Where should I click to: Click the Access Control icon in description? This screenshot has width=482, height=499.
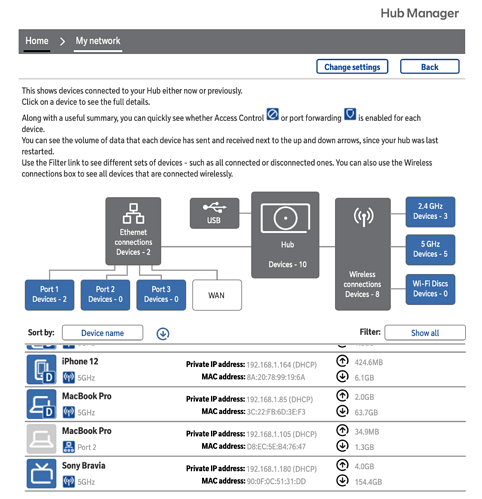(x=272, y=114)
